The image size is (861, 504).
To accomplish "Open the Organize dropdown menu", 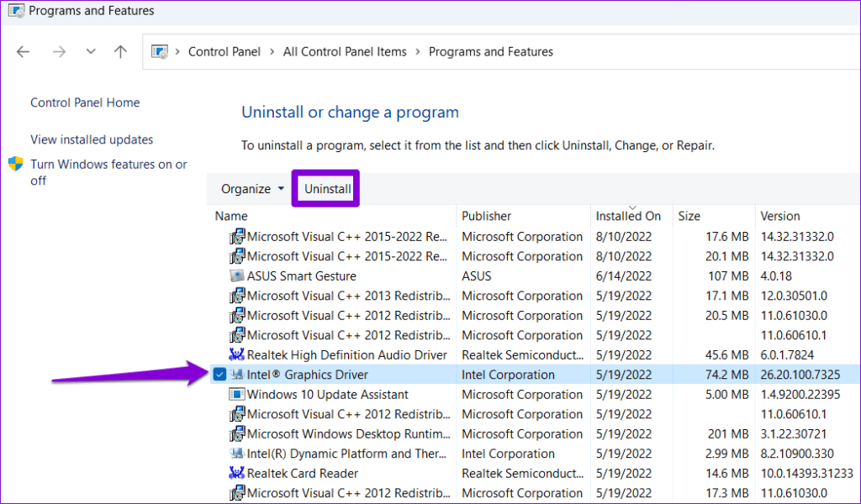I will pyautogui.click(x=250, y=188).
